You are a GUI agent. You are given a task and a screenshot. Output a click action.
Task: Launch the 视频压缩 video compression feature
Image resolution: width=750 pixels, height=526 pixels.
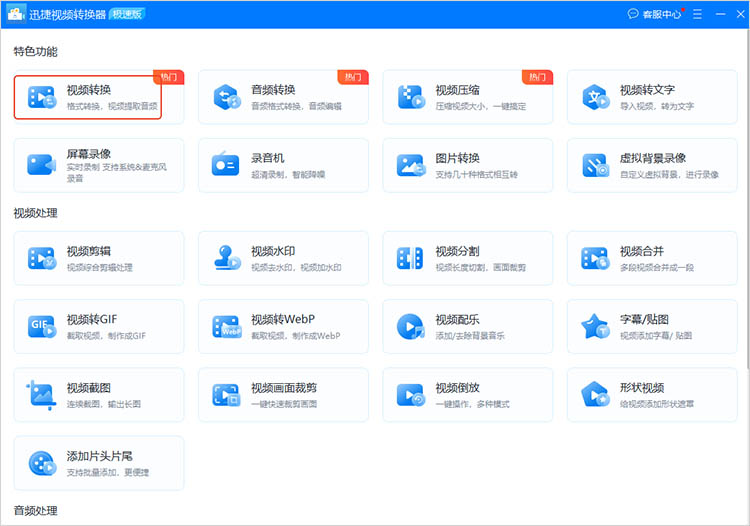[467, 97]
